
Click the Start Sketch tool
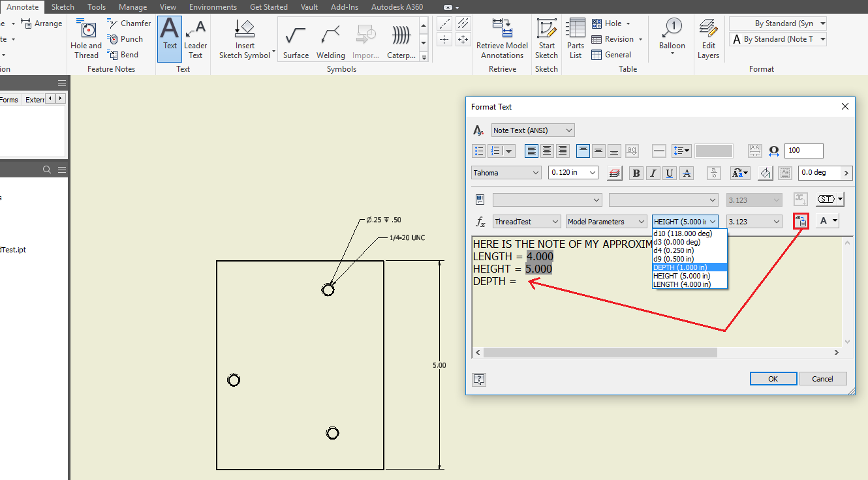coord(546,39)
